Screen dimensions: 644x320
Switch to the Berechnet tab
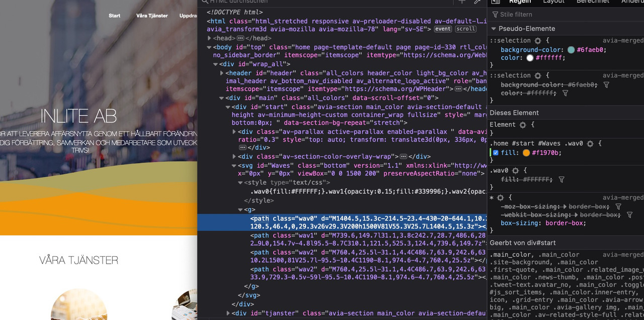(x=593, y=2)
